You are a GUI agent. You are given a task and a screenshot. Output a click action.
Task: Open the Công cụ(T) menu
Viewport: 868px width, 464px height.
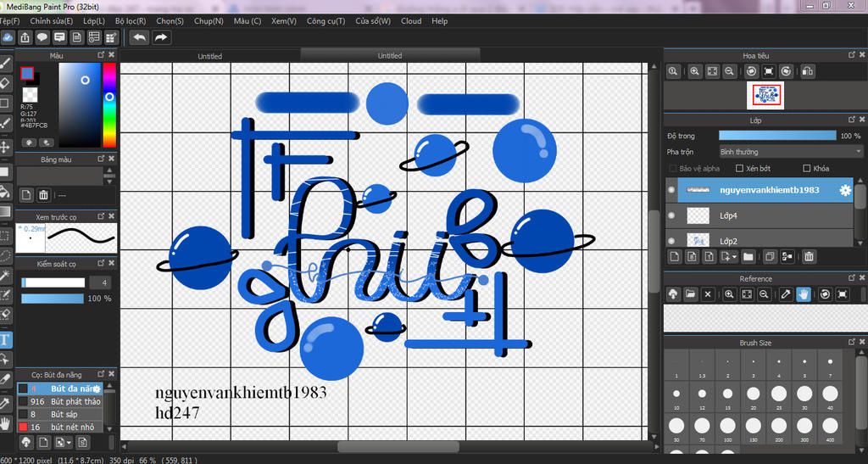click(x=326, y=21)
